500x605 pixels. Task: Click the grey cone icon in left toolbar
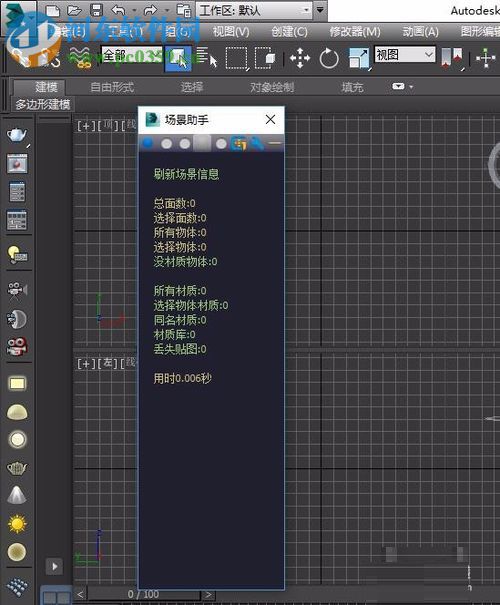click(x=17, y=495)
